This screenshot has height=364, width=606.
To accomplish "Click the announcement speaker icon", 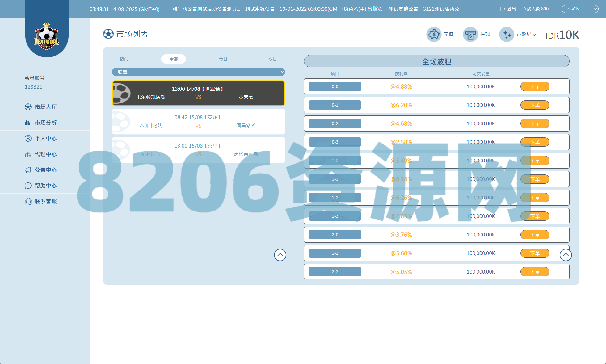I will point(176,9).
